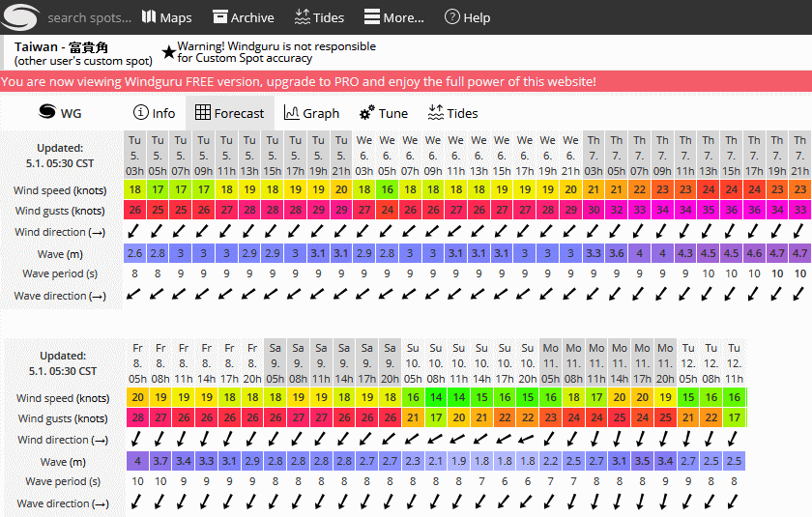812x517 pixels.
Task: Click the Windguru logo icon
Action: tap(19, 17)
